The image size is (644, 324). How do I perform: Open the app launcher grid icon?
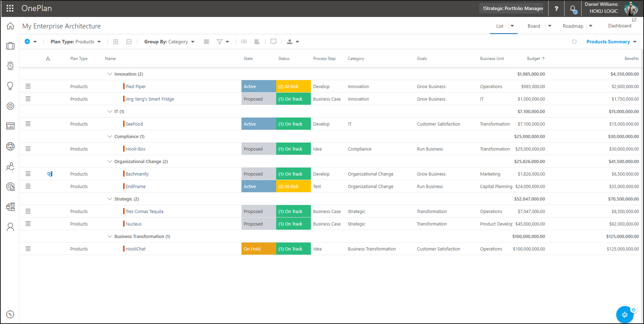click(x=10, y=8)
